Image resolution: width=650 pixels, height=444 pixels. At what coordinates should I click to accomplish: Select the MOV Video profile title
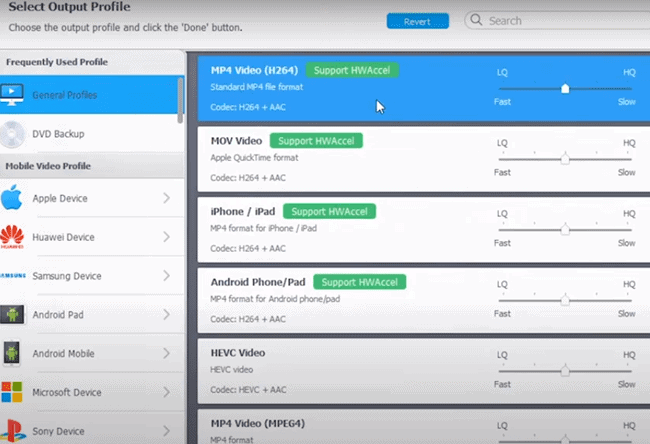[x=236, y=141]
